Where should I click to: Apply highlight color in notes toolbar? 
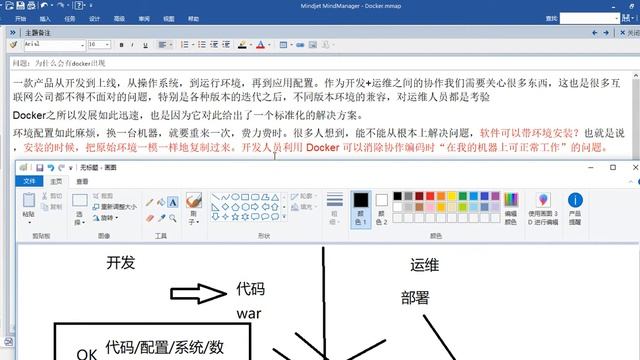pos(242,45)
